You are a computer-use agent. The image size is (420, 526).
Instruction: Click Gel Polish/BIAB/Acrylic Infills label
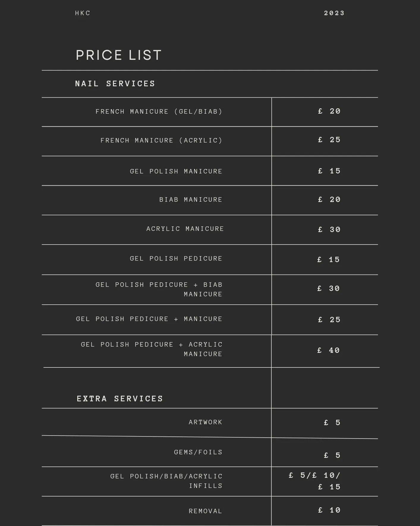tap(166, 481)
